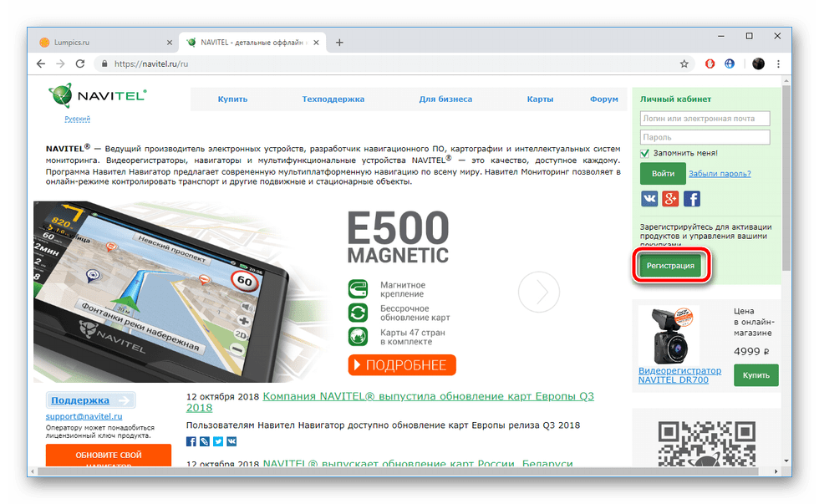Sign in with the VK icon
The height and width of the screenshot is (504, 819).
[x=649, y=198]
